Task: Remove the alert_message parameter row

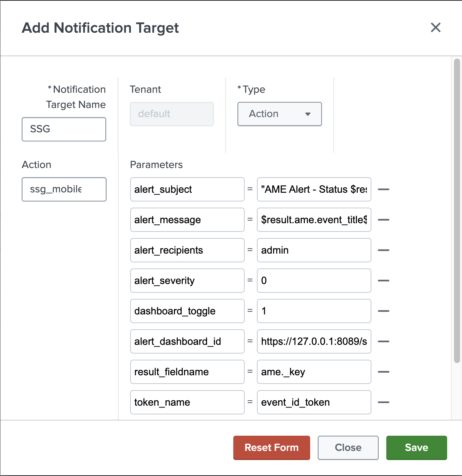Action: 384,220
